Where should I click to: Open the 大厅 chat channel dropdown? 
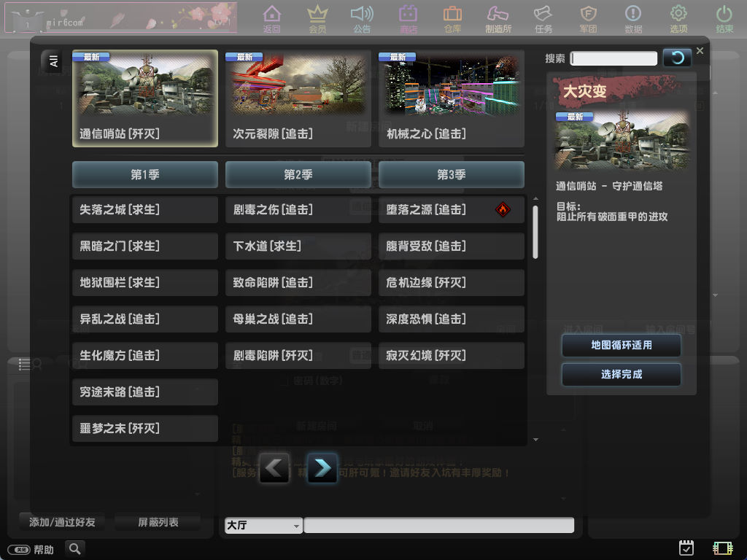pyautogui.click(x=263, y=526)
